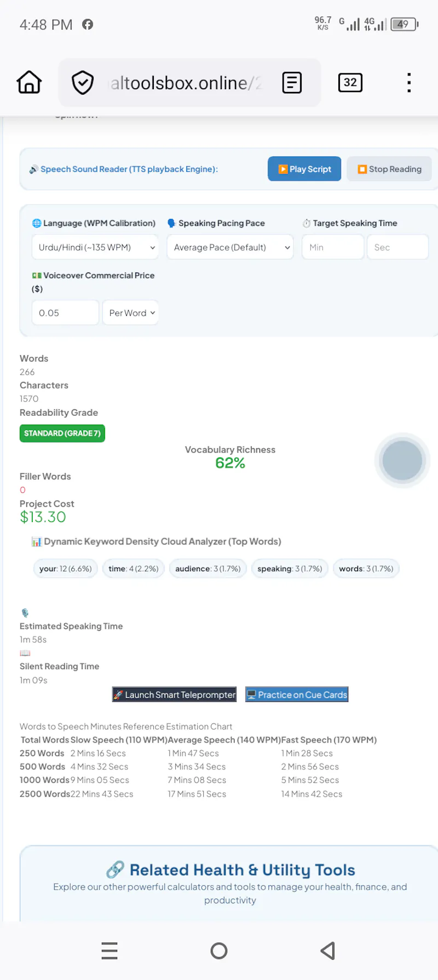
Task: Tap the browser home icon
Action: (x=29, y=83)
